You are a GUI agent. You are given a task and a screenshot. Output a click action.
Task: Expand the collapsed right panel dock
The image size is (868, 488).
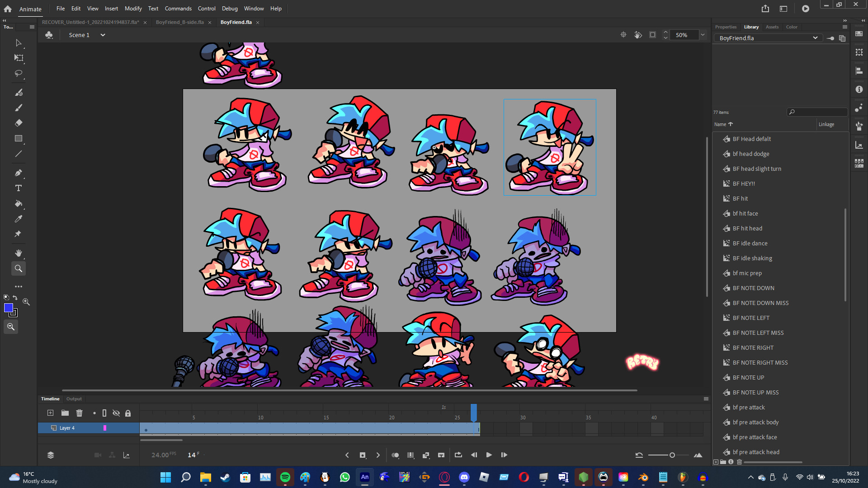[863, 20]
